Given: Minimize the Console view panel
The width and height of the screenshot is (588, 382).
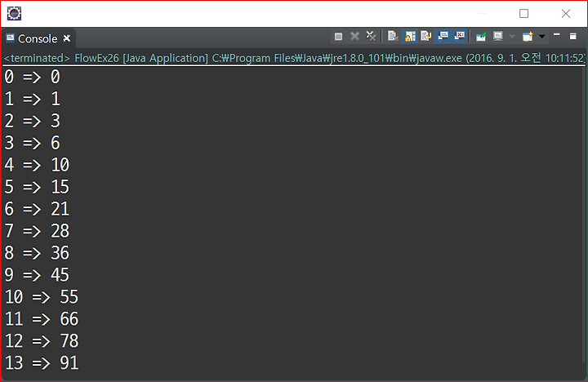Looking at the screenshot, I should click(x=556, y=35).
